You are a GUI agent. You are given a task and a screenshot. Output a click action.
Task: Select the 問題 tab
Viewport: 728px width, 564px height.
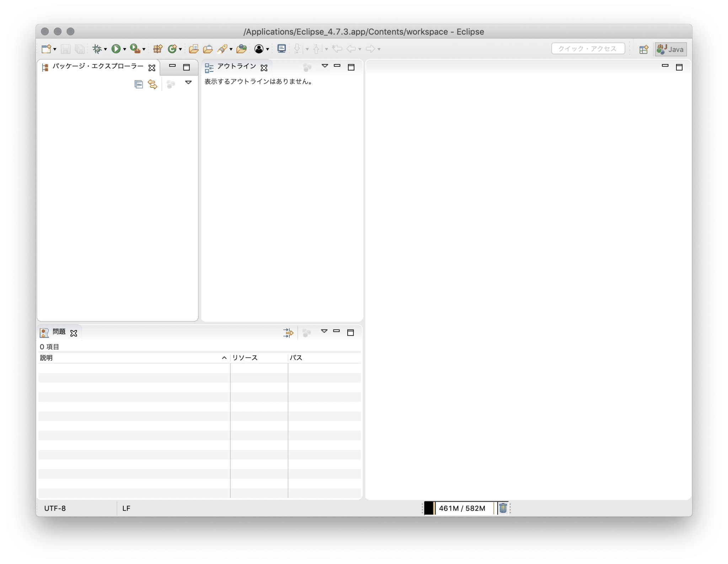[x=59, y=332]
